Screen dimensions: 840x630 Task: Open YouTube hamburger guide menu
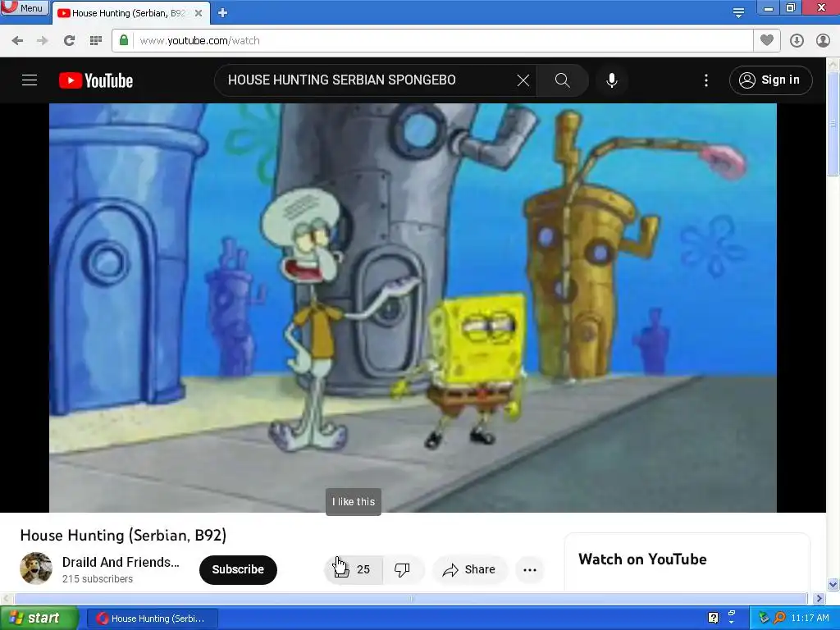click(x=30, y=80)
